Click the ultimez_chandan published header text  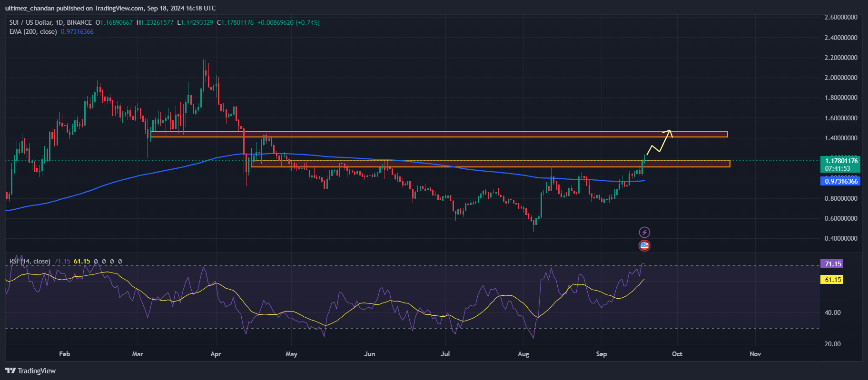pyautogui.click(x=110, y=8)
